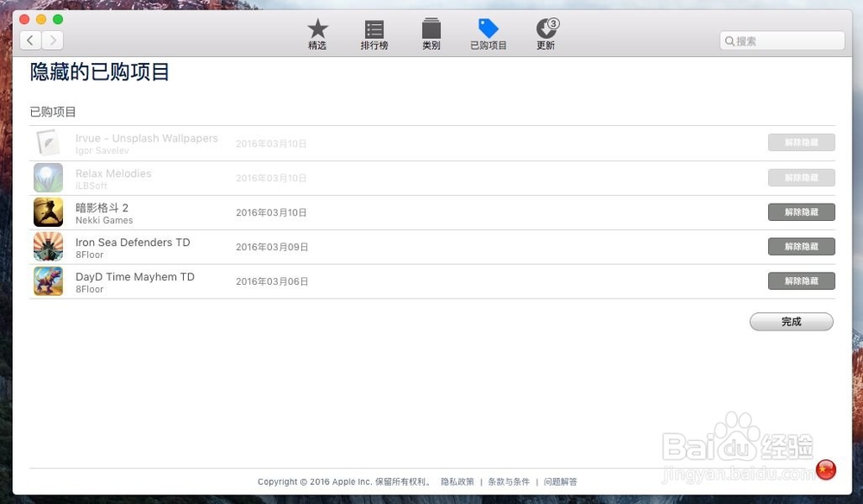This screenshot has width=863, height=504.
Task: Open the 问题解答 FAQ link
Action: pos(560,482)
